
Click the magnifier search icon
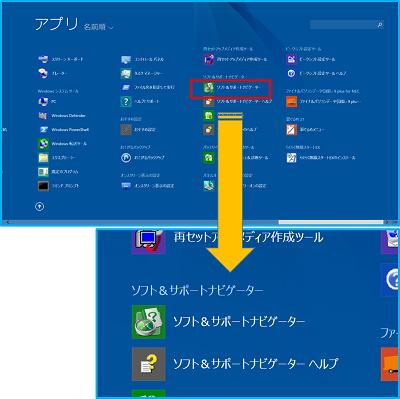pyautogui.click(x=380, y=25)
